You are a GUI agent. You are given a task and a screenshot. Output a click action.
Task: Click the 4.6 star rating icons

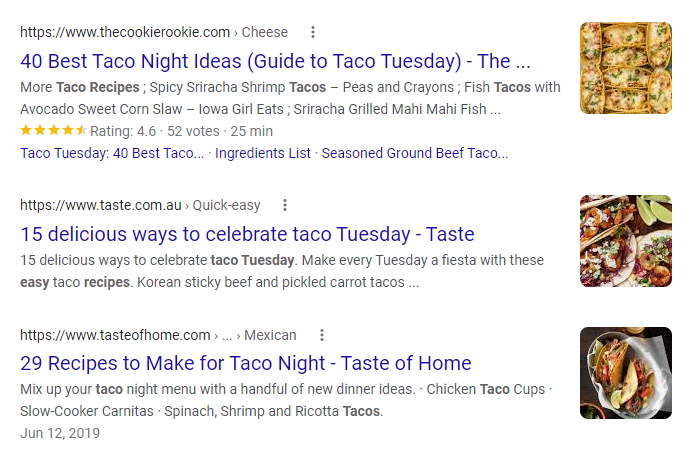[53, 131]
